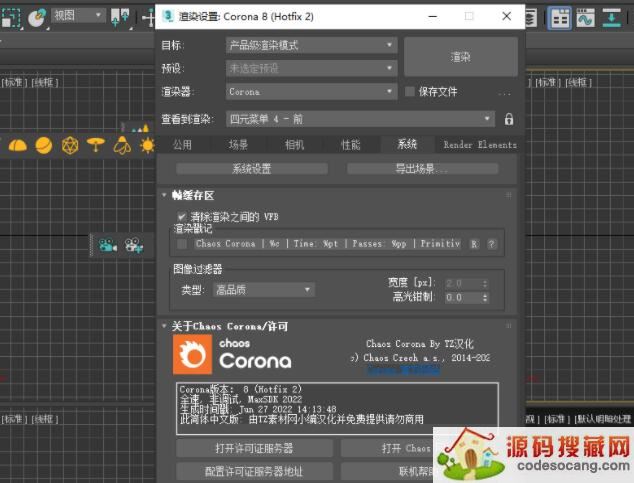Open the 目标 render mode dropdown

tap(311, 45)
